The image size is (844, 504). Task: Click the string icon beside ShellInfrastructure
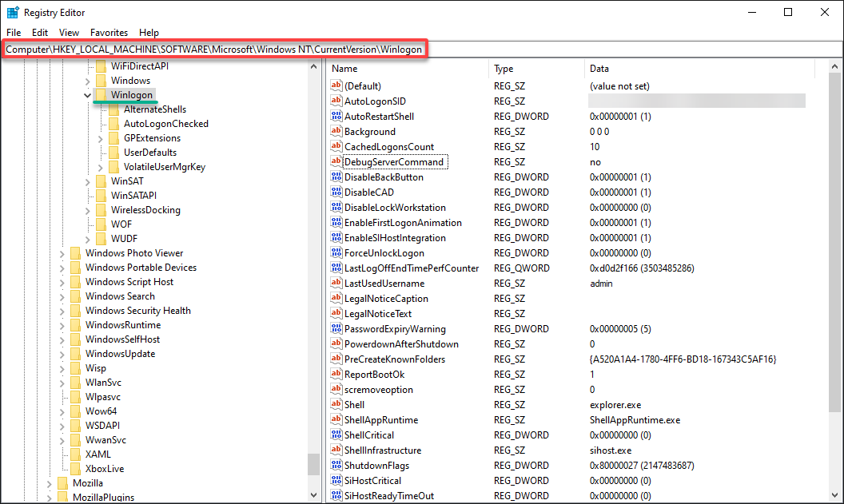(x=336, y=450)
